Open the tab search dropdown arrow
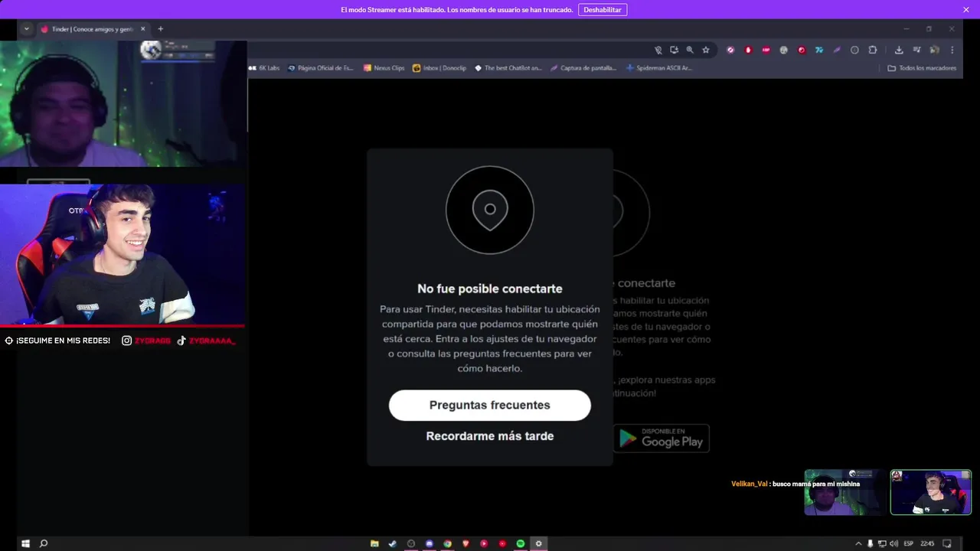 tap(27, 29)
